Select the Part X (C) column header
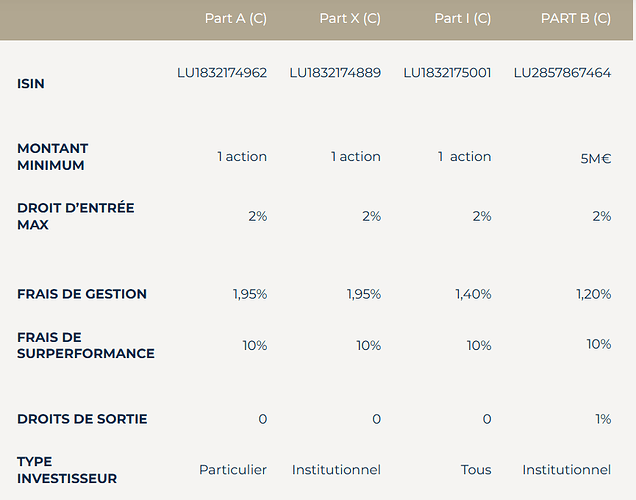The width and height of the screenshot is (636, 500). point(350,19)
